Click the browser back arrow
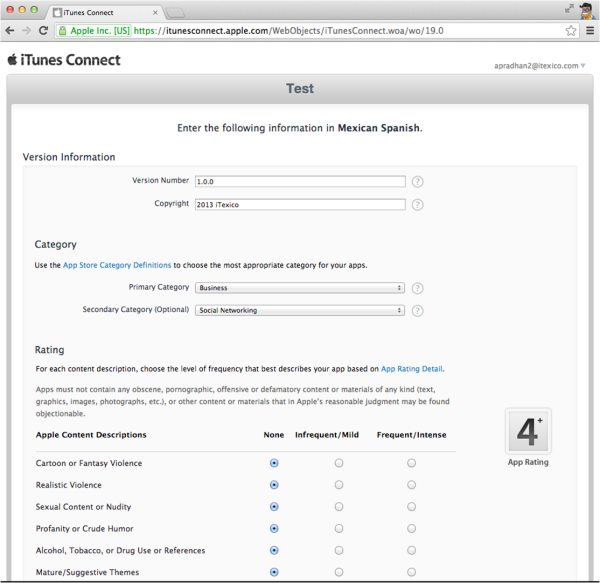The height and width of the screenshot is (583, 600). (10, 31)
